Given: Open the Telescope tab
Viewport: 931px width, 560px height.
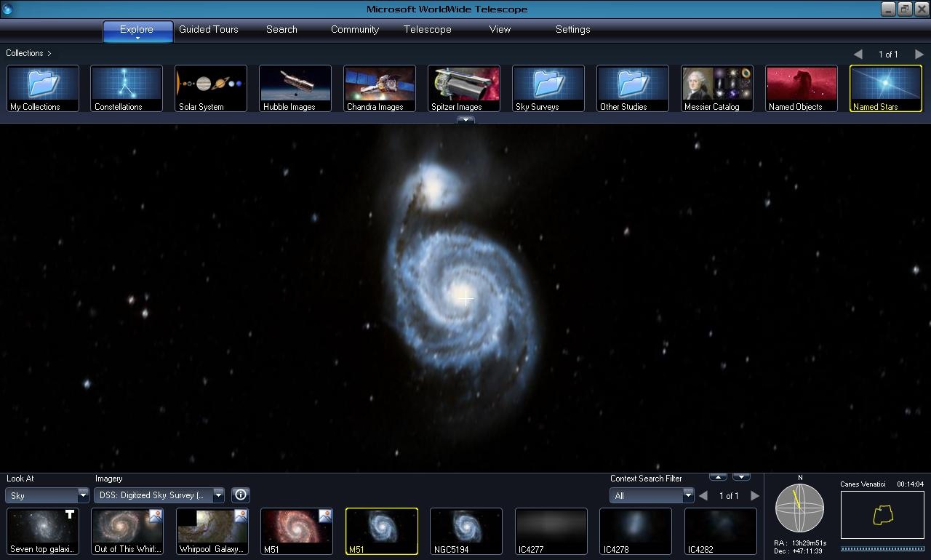Looking at the screenshot, I should [x=428, y=29].
